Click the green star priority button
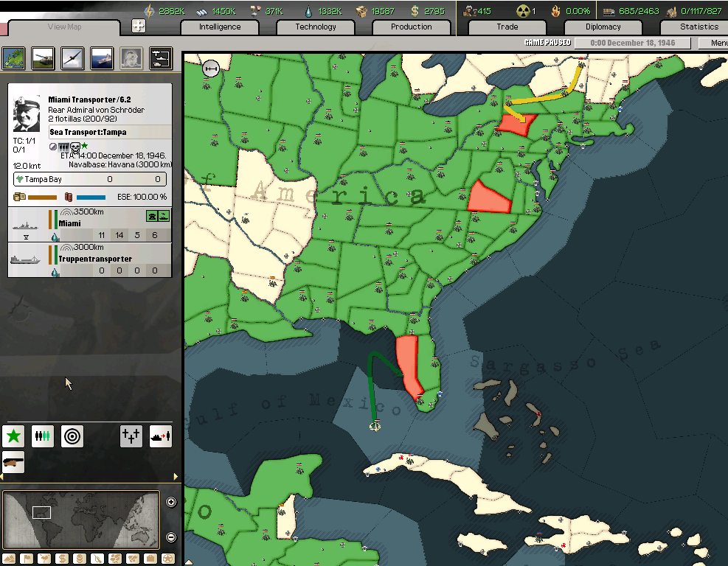The height and width of the screenshot is (566, 728). [x=13, y=436]
